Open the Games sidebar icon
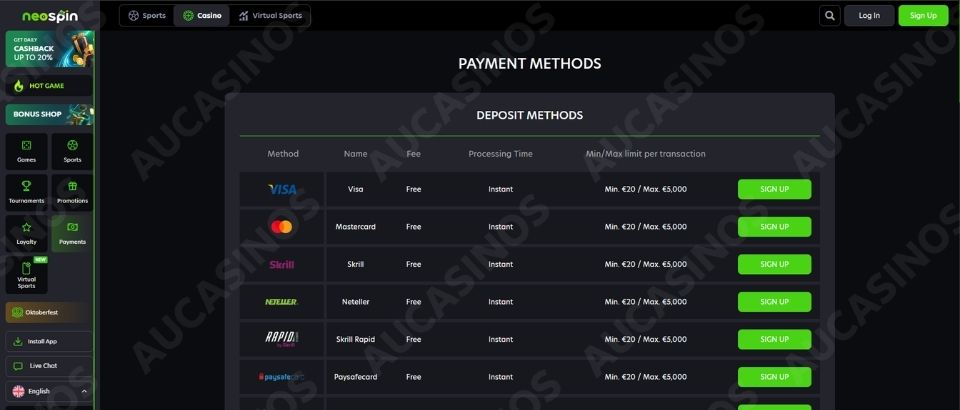This screenshot has height=410, width=960. point(26,146)
